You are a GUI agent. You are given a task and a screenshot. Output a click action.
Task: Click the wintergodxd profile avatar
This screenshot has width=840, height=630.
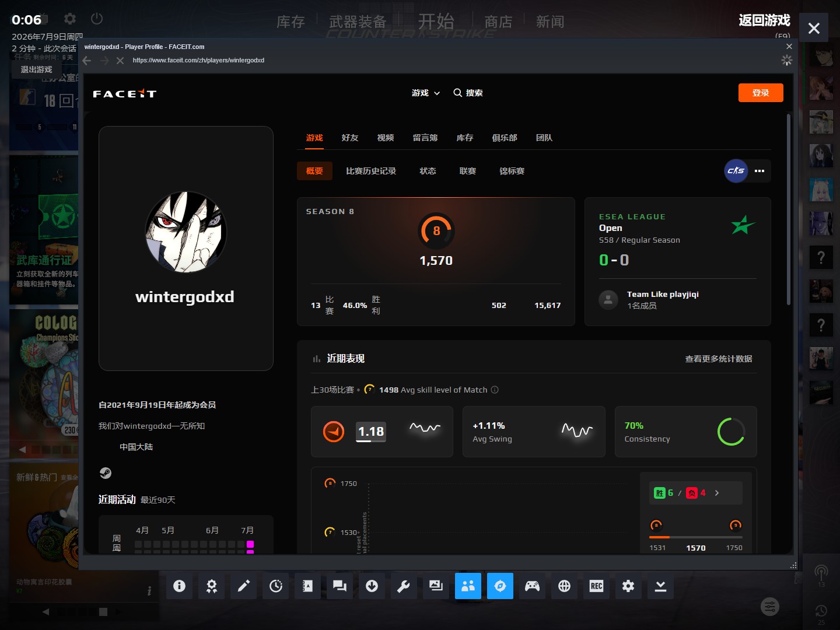coord(186,232)
